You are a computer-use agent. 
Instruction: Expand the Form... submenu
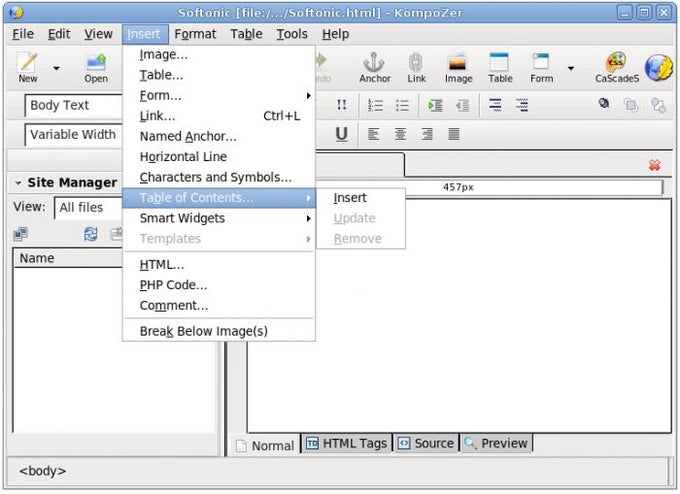point(219,95)
